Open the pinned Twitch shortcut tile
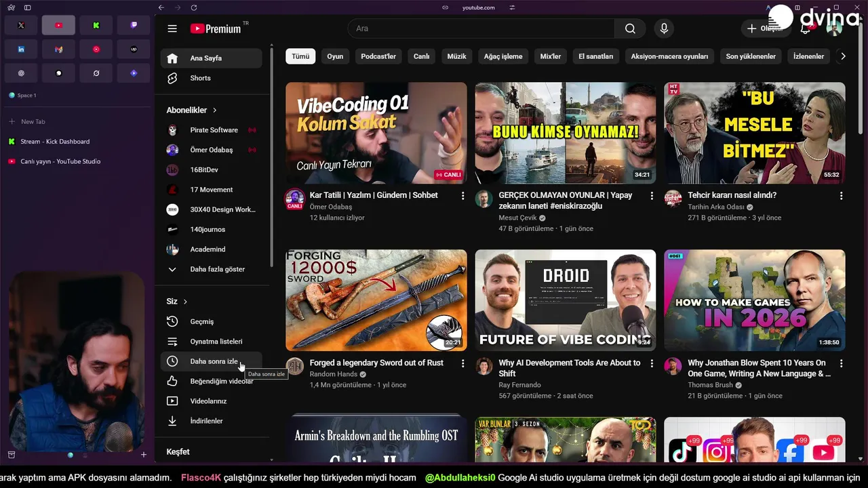868x488 pixels. coord(134,25)
